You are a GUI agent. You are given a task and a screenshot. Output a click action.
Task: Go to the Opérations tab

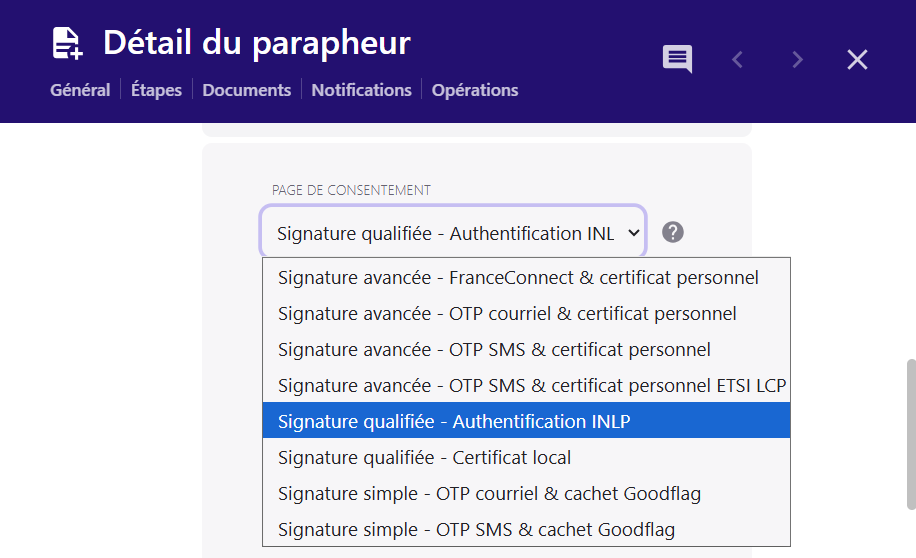[475, 90]
